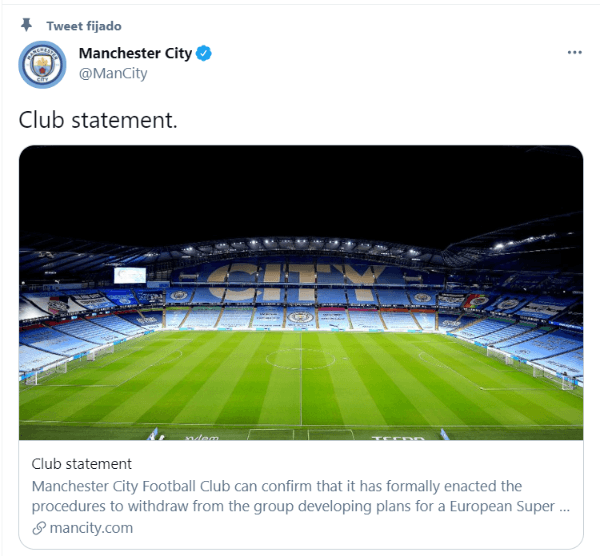The width and height of the screenshot is (600, 556).
Task: Open the stadium photo link card
Action: pos(301,293)
